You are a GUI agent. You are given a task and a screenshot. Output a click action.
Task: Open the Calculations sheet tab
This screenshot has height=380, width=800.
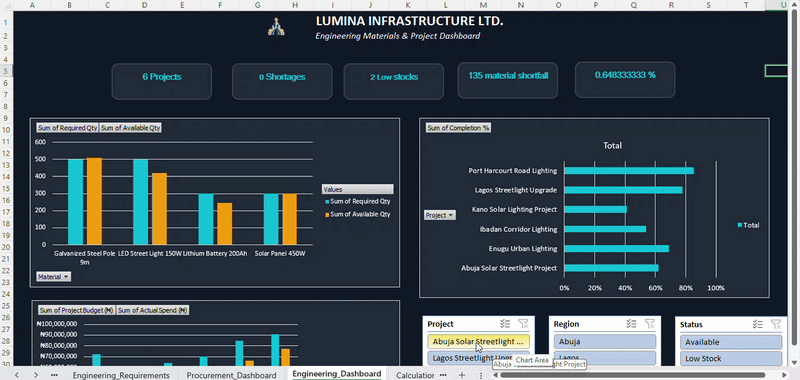415,375
